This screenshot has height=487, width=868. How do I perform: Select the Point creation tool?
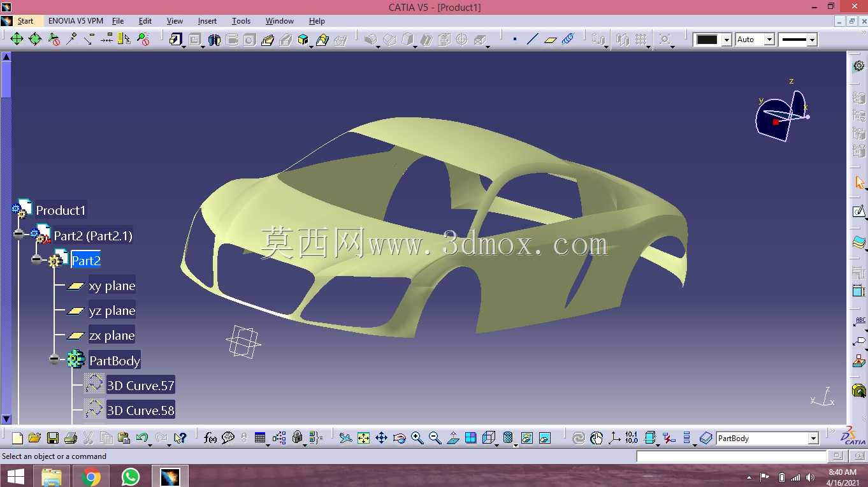[515, 40]
